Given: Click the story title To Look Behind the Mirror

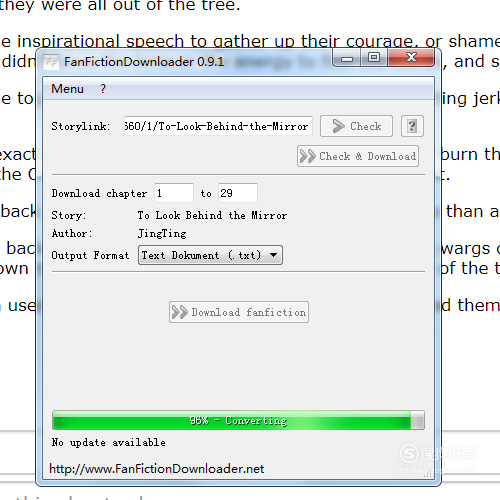Looking at the screenshot, I should (212, 215).
